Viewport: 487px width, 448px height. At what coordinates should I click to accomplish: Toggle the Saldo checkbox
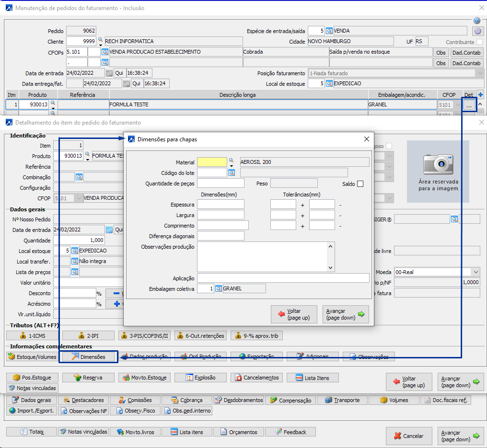click(360, 184)
